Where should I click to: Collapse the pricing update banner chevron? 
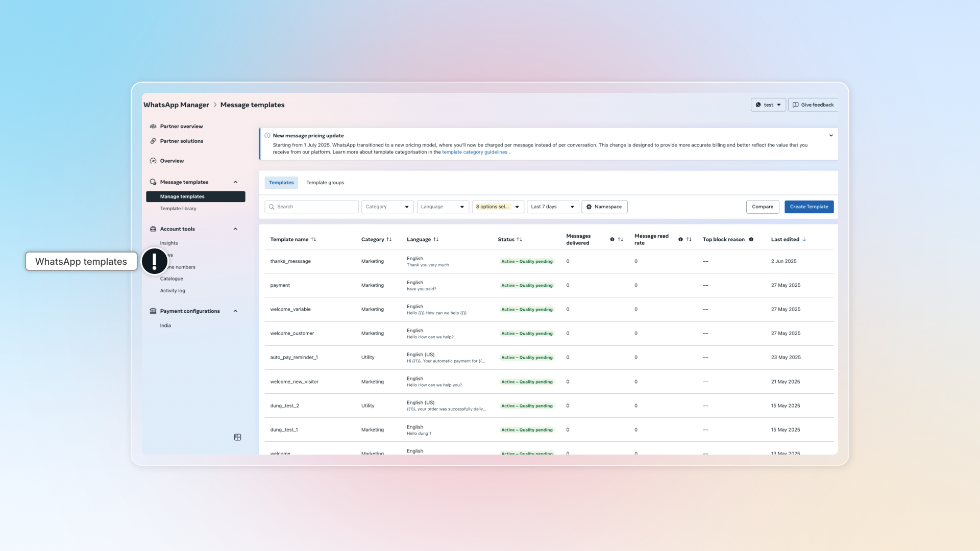pyautogui.click(x=831, y=136)
